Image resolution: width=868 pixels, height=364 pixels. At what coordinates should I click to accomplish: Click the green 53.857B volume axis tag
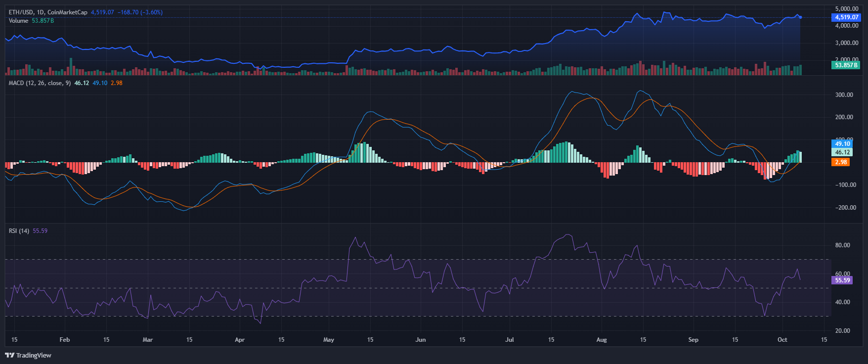(846, 65)
